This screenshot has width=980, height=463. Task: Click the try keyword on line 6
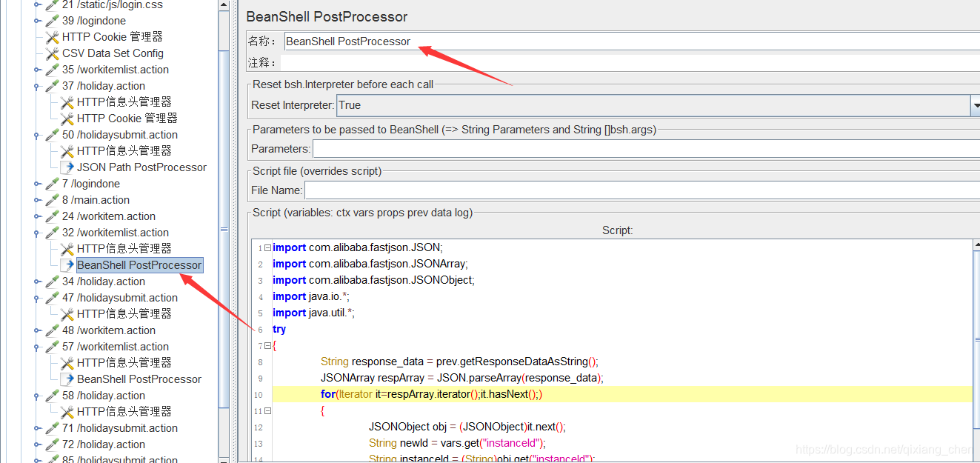pyautogui.click(x=279, y=329)
